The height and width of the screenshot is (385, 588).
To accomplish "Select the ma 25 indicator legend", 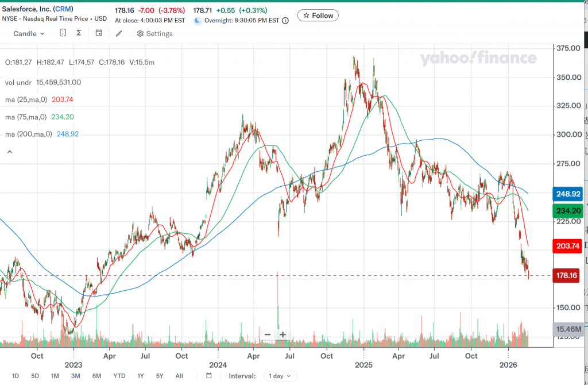I will [x=39, y=99].
